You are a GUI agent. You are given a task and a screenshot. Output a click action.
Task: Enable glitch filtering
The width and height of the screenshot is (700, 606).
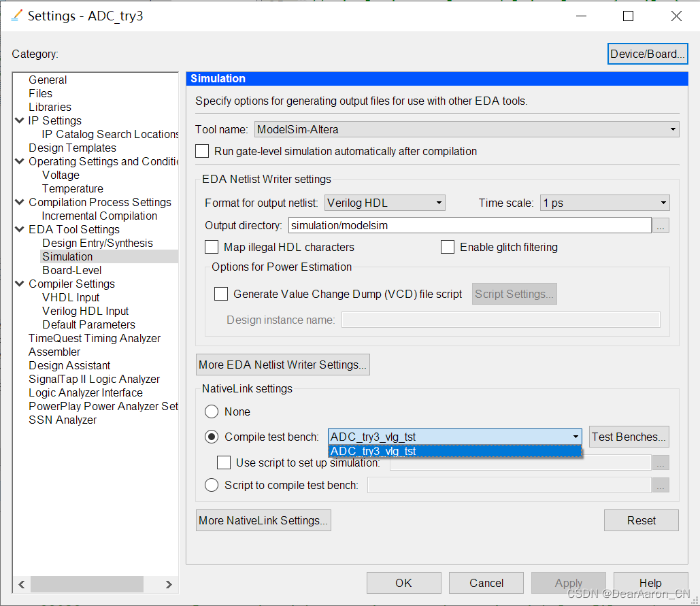(447, 247)
